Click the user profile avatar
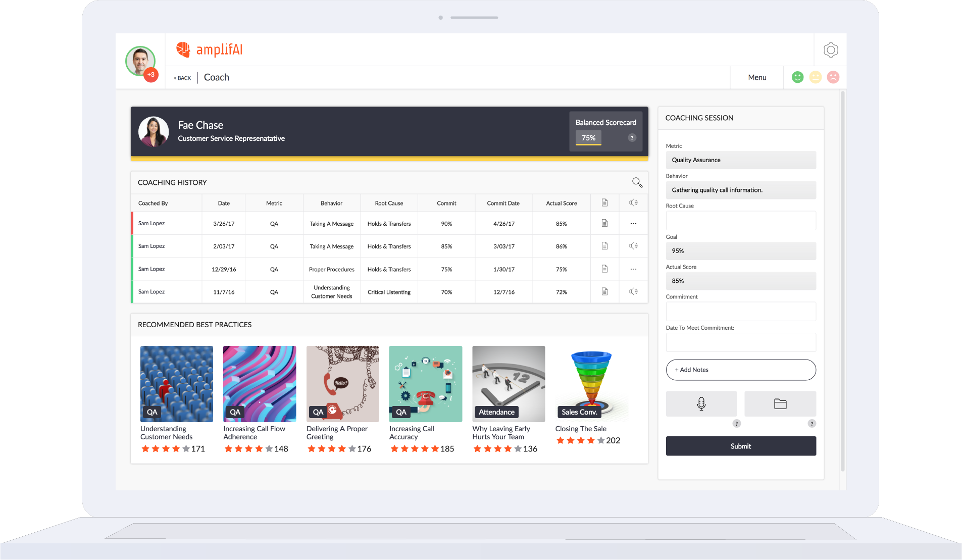Viewport: 962px width, 560px height. coord(140,61)
